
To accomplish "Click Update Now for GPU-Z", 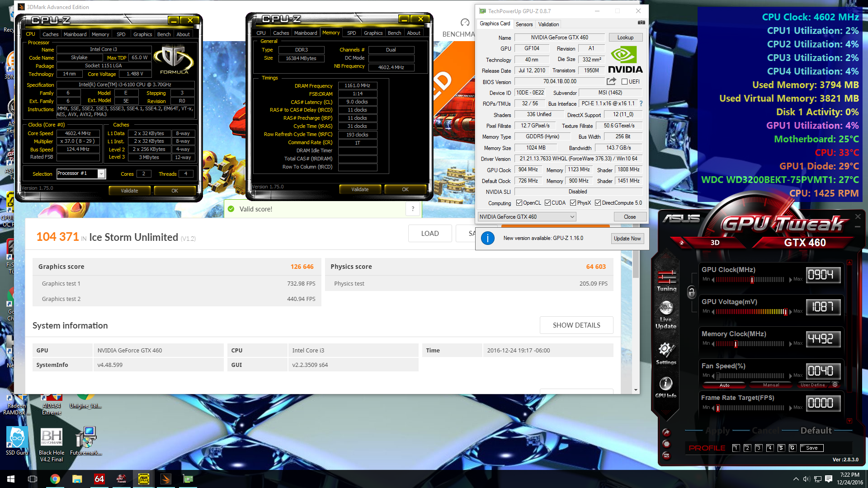I will click(627, 239).
